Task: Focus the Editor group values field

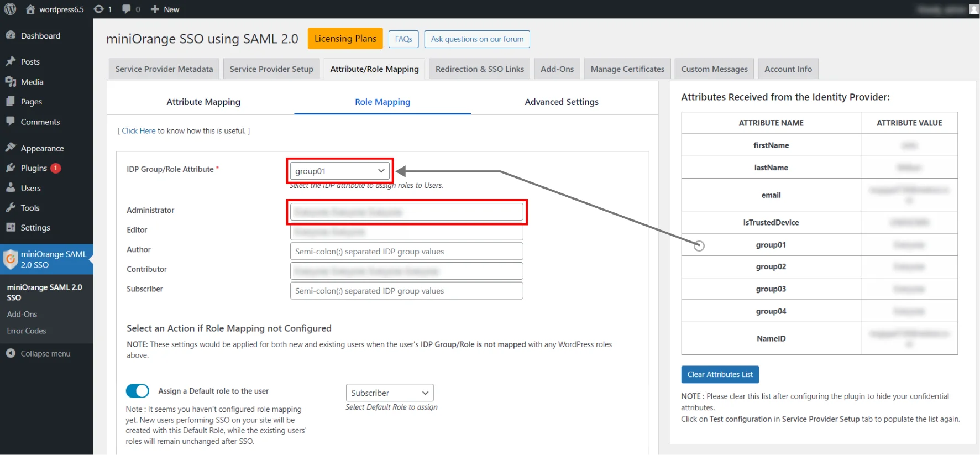Action: [406, 232]
